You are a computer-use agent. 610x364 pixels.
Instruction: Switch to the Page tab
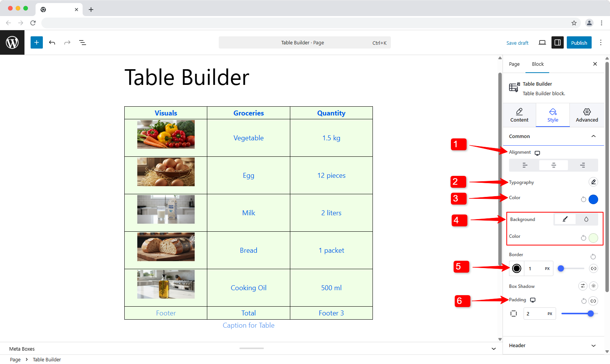click(x=514, y=64)
